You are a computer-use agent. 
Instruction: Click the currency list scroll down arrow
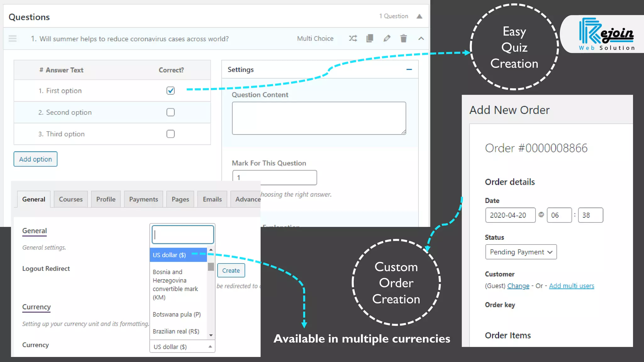coord(211,335)
